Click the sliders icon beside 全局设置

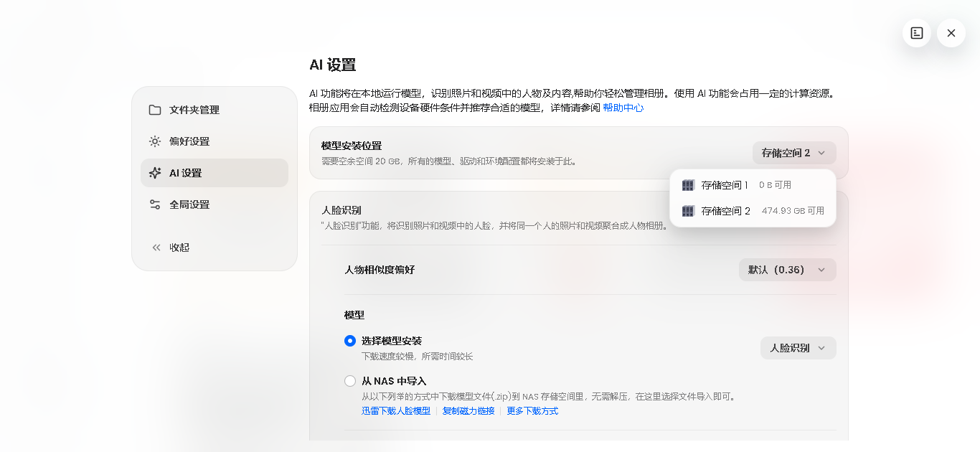click(x=155, y=204)
